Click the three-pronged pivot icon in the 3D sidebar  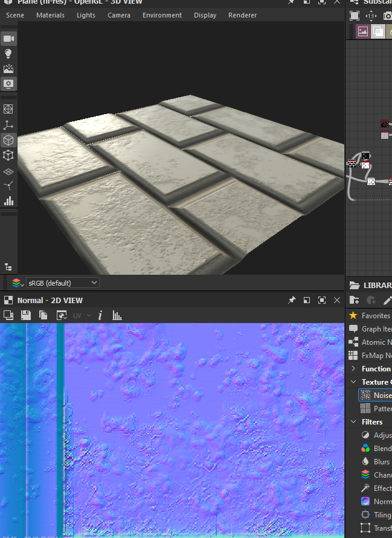[x=8, y=185]
